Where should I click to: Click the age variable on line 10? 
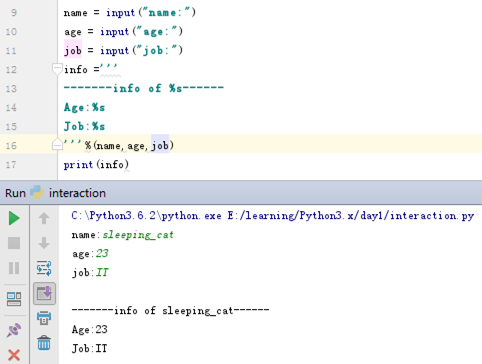tap(73, 32)
